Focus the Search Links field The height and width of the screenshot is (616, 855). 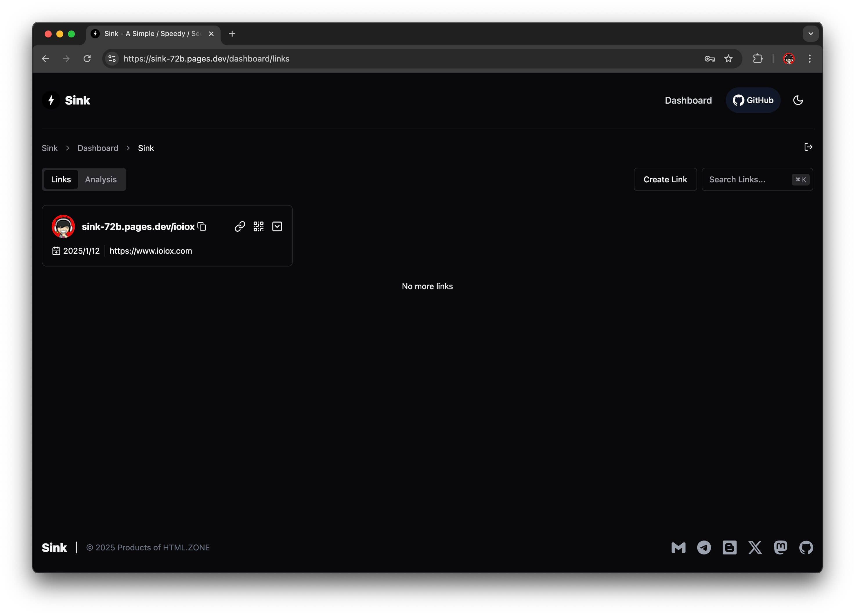(x=757, y=179)
